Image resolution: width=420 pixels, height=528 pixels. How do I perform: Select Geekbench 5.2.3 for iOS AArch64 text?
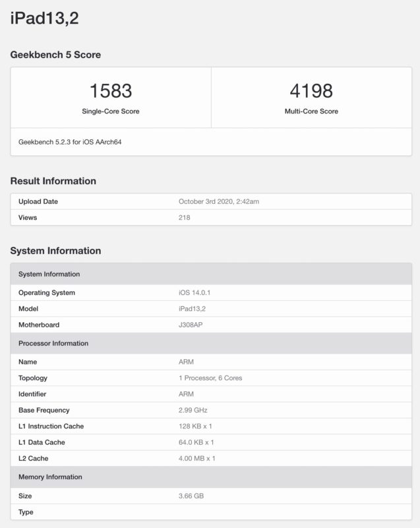[x=70, y=142]
